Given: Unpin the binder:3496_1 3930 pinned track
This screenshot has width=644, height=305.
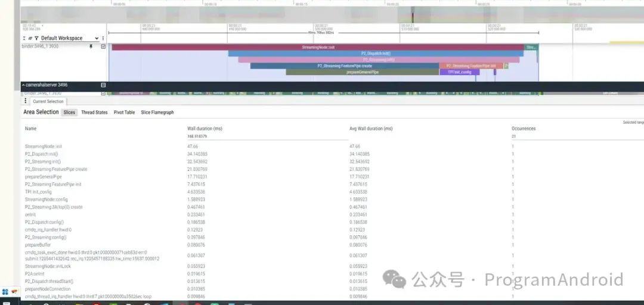Looking at the screenshot, I should pyautogui.click(x=91, y=46).
